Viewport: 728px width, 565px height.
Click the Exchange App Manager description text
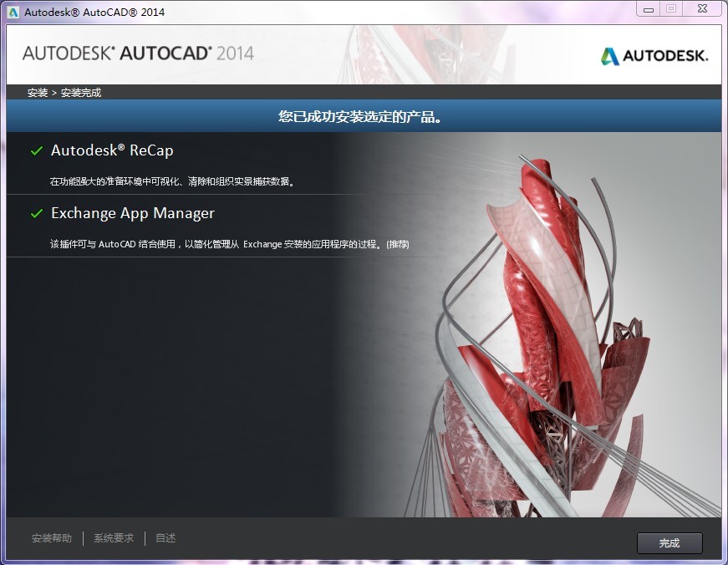tap(229, 244)
